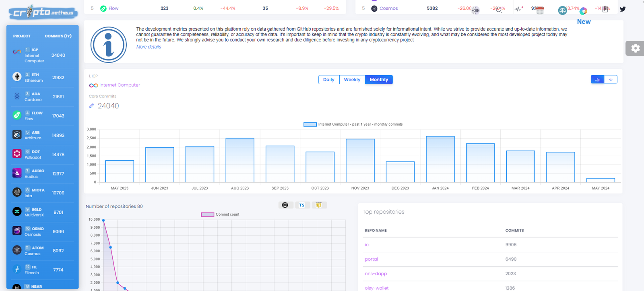Open the nns-dapp repository link
The height and width of the screenshot is (291, 644).
(376, 274)
